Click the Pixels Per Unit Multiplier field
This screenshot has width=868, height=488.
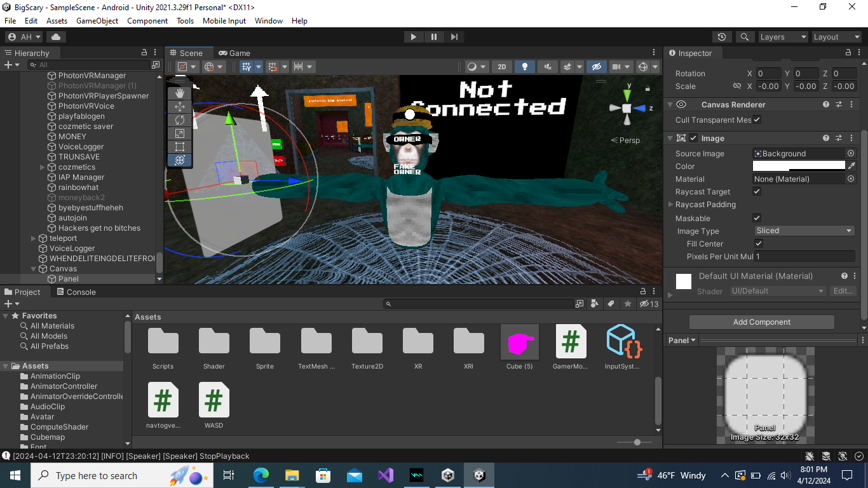tap(804, 256)
